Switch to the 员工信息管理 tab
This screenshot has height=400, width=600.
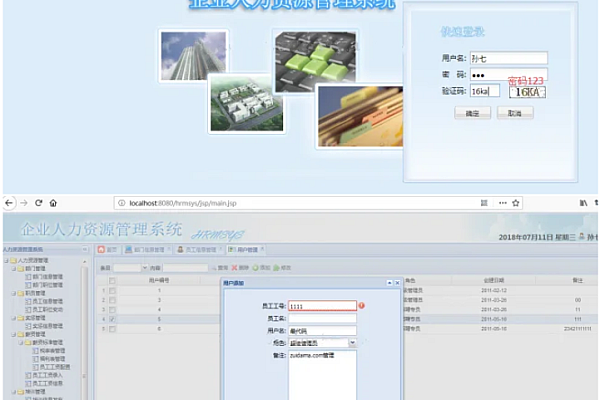[x=199, y=250]
